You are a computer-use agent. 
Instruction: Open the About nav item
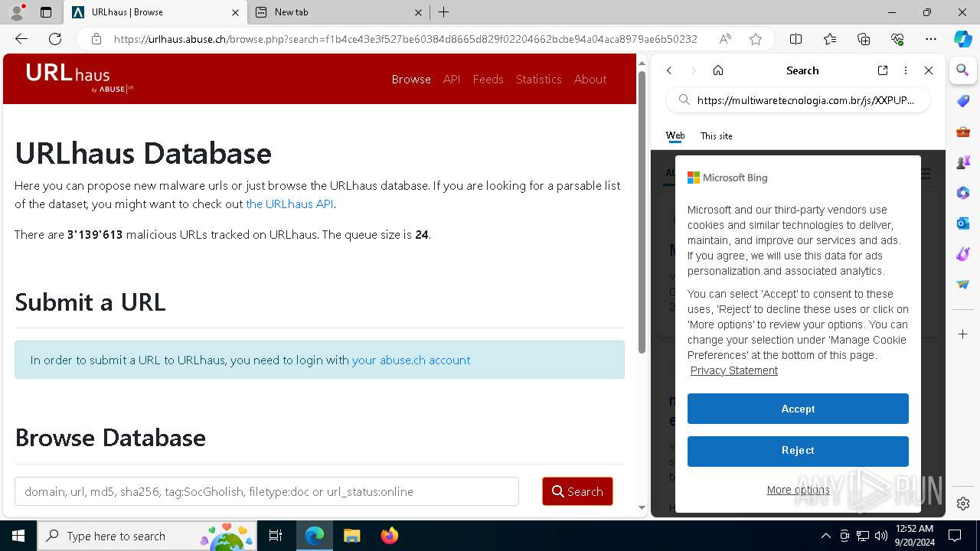(x=590, y=79)
